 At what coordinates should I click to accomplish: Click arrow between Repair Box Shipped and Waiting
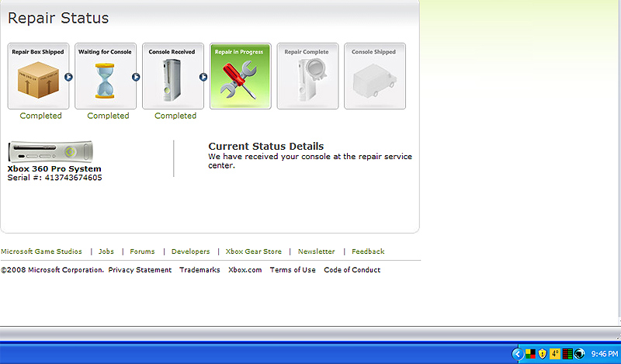pos(68,78)
